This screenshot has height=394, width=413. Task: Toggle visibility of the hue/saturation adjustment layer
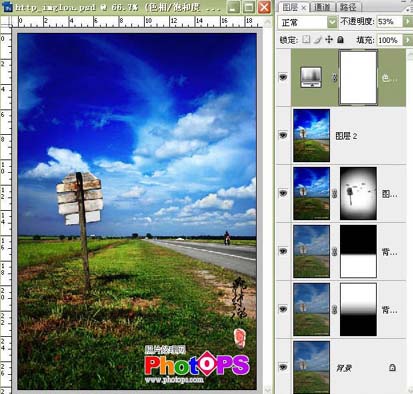pyautogui.click(x=283, y=77)
